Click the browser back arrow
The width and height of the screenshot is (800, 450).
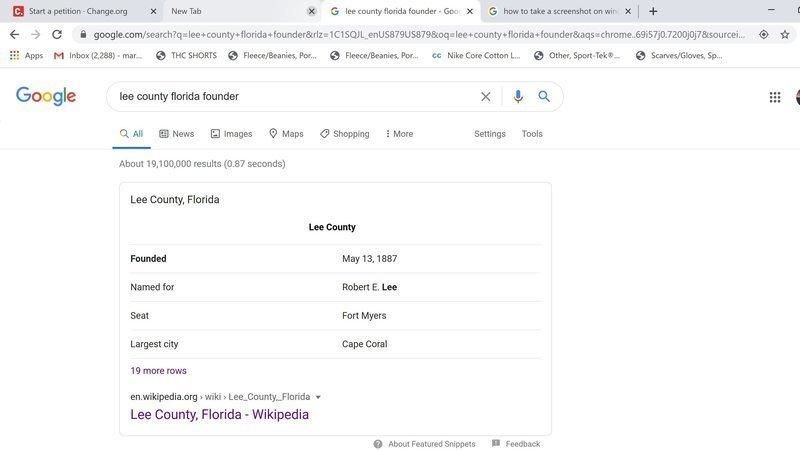point(14,34)
